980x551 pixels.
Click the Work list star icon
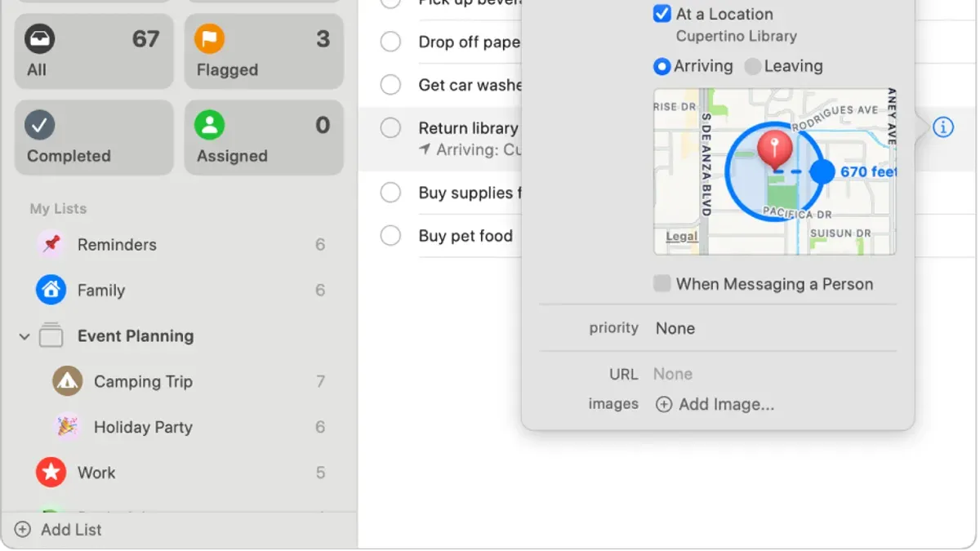click(x=51, y=473)
